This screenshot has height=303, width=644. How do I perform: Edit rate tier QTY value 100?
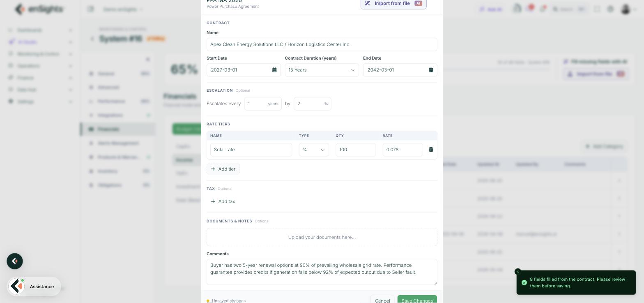pyautogui.click(x=356, y=150)
